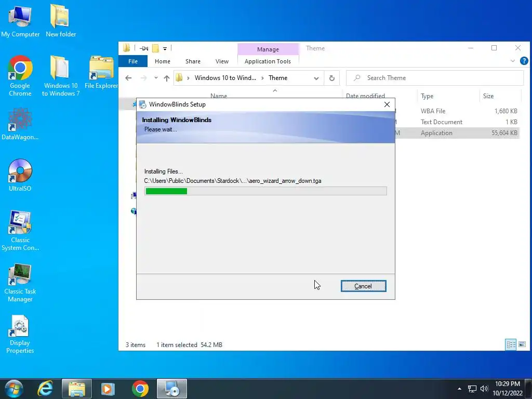This screenshot has width=532, height=399.
Task: Close the WindowBlinds Setup dialog
Action: click(x=387, y=104)
